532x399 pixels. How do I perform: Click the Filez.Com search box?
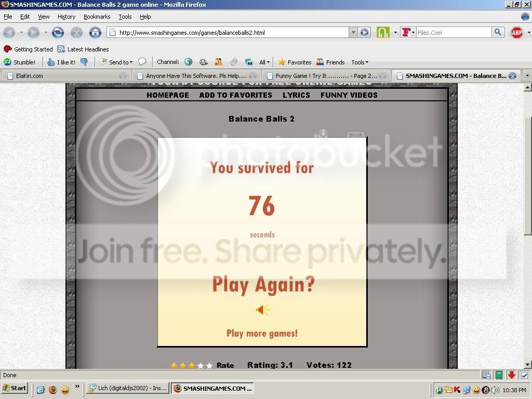tap(453, 33)
